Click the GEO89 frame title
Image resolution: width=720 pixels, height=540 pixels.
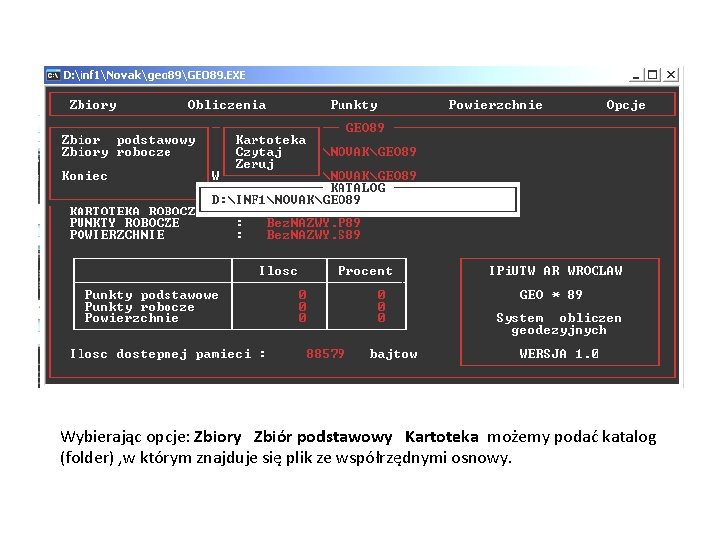click(365, 128)
